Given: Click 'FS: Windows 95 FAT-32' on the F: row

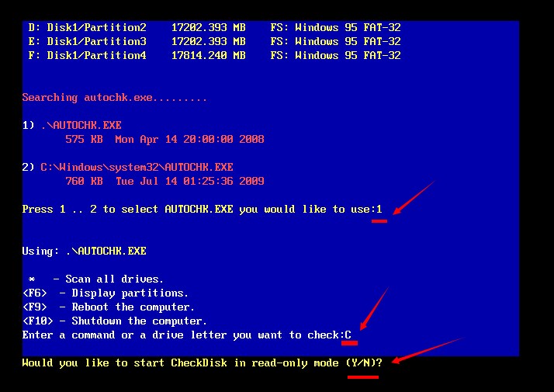Looking at the screenshot, I should [336, 55].
